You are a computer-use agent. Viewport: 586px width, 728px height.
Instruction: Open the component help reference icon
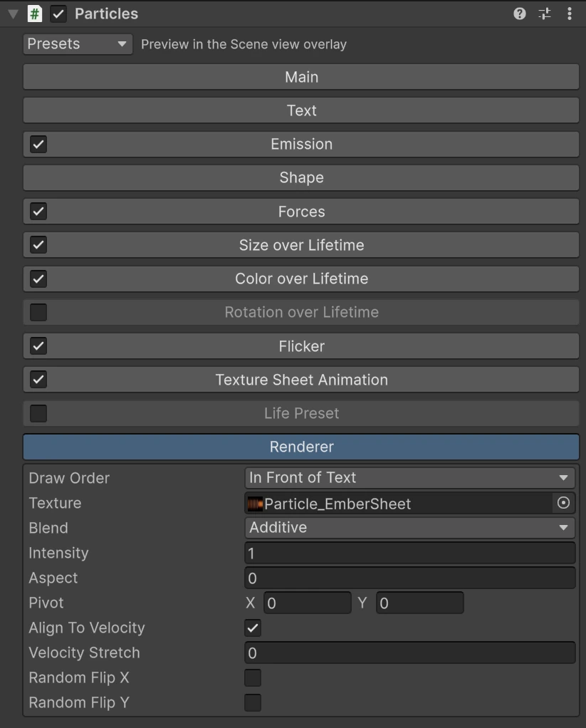coord(520,14)
